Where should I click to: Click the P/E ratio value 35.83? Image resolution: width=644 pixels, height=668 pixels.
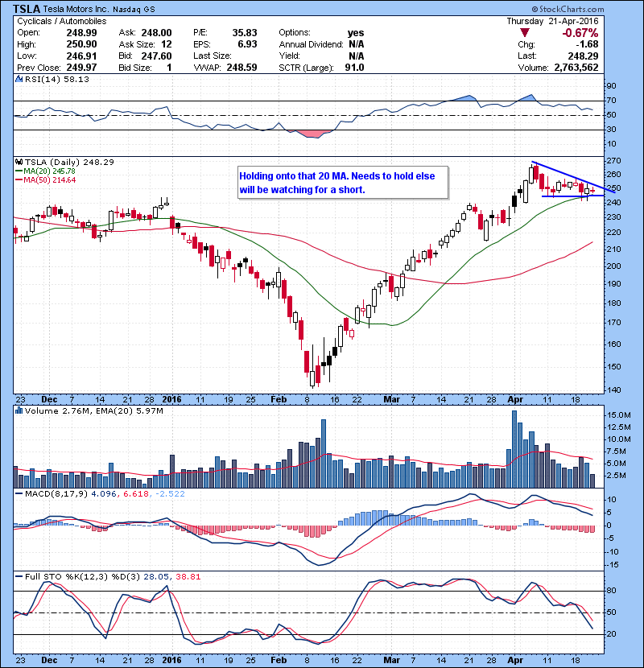(x=245, y=33)
